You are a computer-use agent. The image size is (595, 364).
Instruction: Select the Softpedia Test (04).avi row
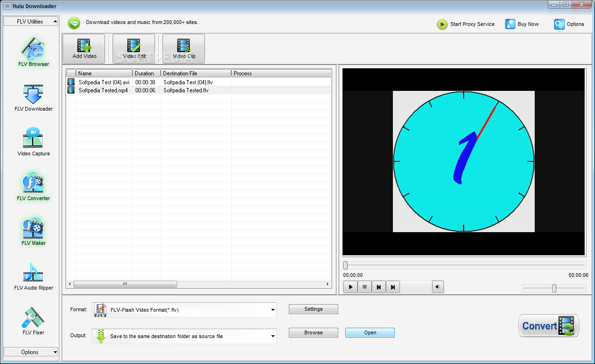pos(199,82)
